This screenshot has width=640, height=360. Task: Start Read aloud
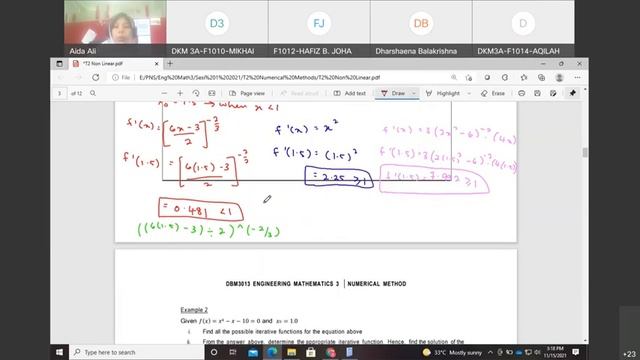(x=299, y=93)
